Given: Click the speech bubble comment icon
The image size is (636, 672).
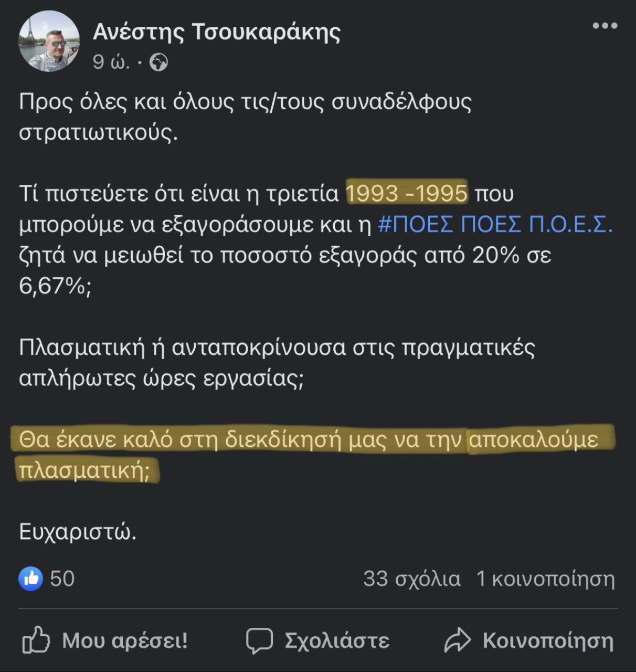Looking at the screenshot, I should point(259,640).
